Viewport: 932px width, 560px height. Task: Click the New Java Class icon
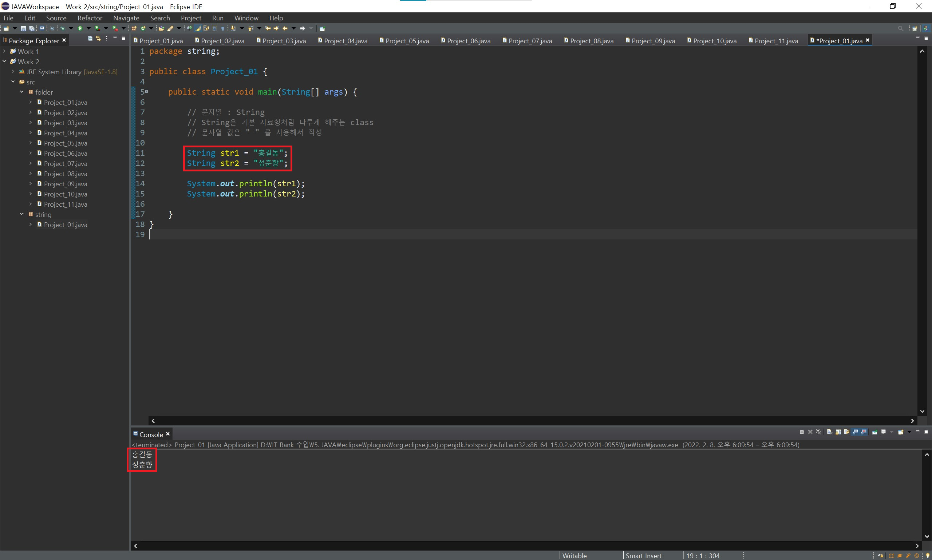pos(143,28)
